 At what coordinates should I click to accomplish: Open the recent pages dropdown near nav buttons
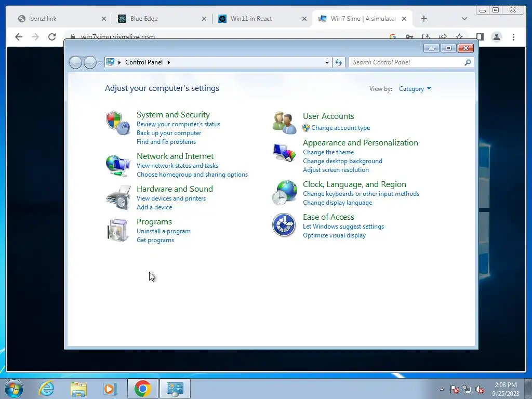(100, 62)
